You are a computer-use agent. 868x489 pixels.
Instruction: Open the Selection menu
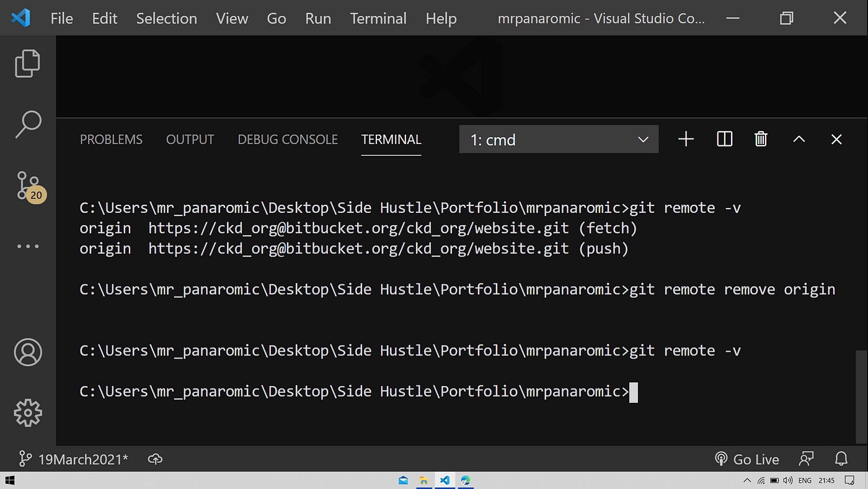(x=167, y=19)
